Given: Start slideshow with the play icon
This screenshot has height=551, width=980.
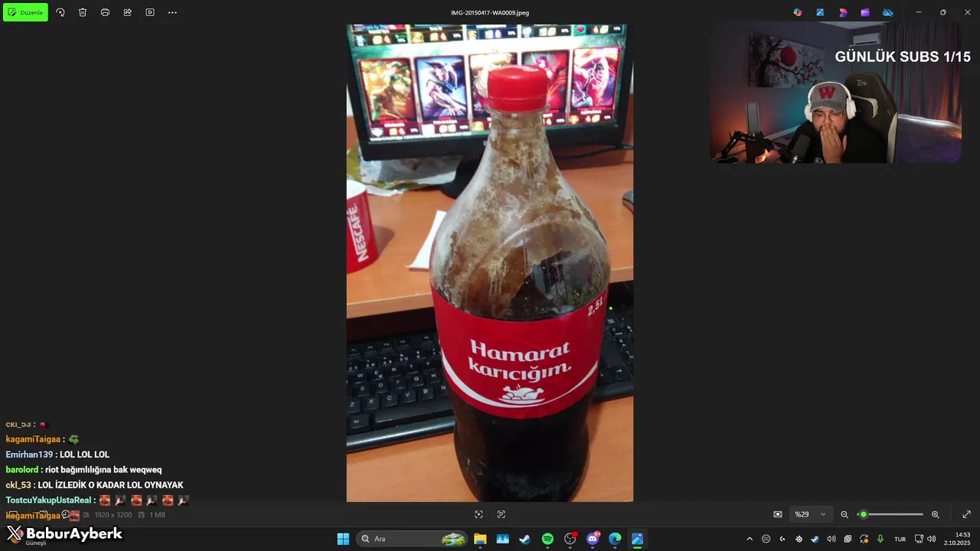Looking at the screenshot, I should [150, 12].
